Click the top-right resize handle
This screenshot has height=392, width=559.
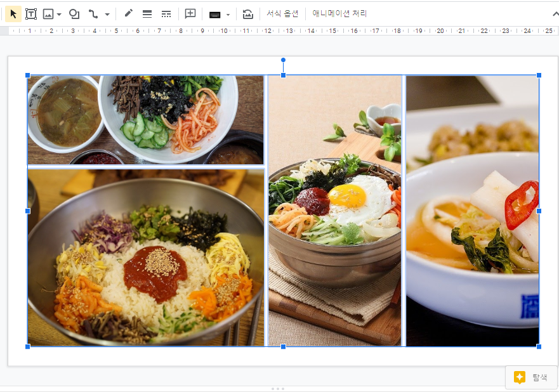(539, 75)
